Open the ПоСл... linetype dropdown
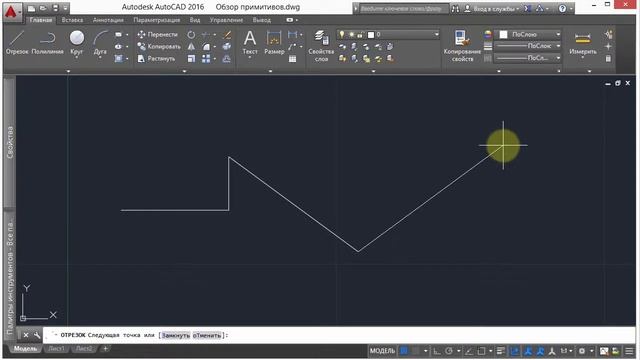640x360 pixels. click(528, 58)
